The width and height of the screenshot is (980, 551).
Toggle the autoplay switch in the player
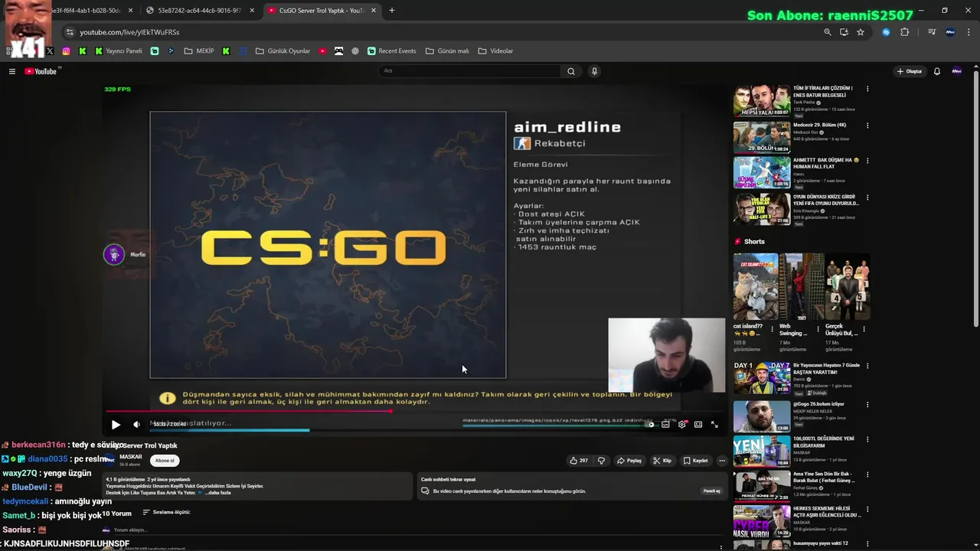pos(648,424)
